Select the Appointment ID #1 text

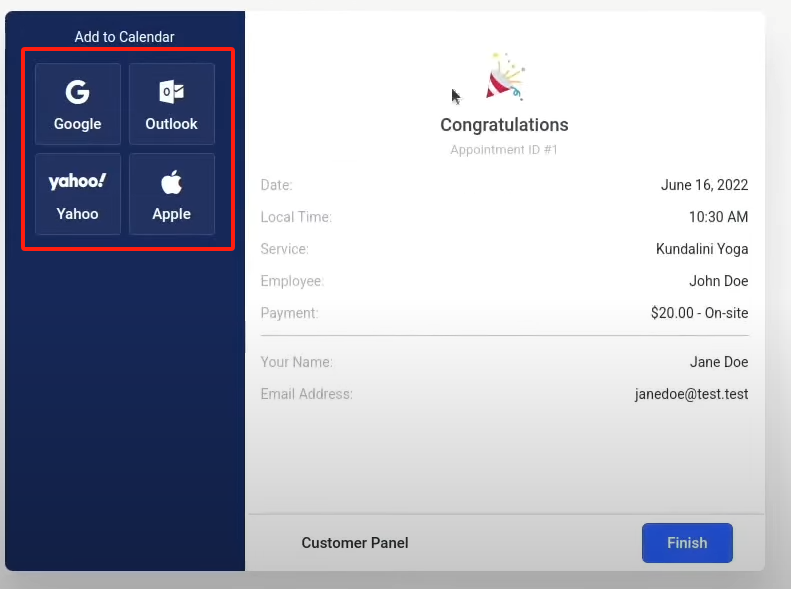pos(504,150)
